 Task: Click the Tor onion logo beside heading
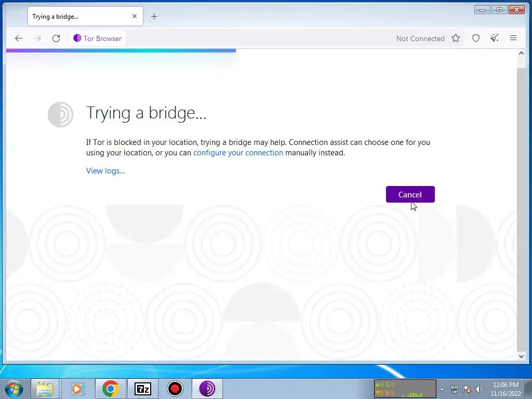(60, 114)
